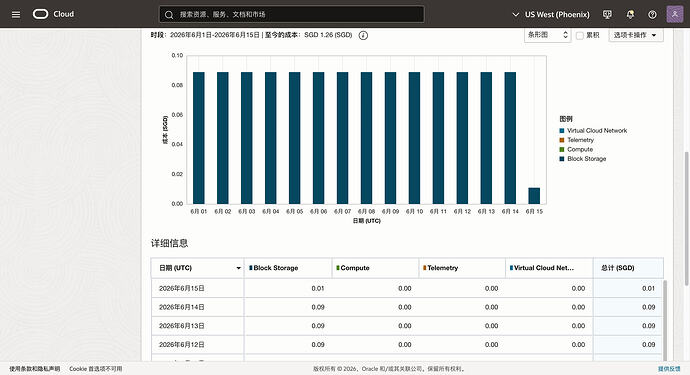The height and width of the screenshot is (375, 690).
Task: Click the Compute column header
Action: (375, 268)
